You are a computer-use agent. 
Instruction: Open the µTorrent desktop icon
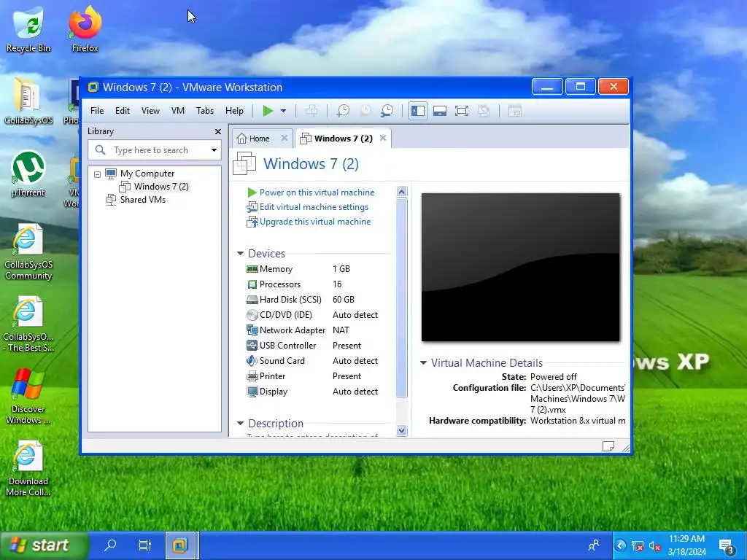coord(28,174)
